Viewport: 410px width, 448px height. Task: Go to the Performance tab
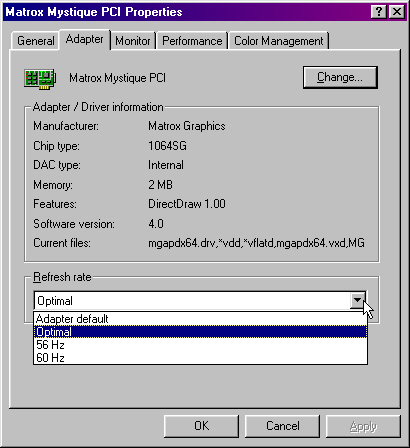coord(192,41)
